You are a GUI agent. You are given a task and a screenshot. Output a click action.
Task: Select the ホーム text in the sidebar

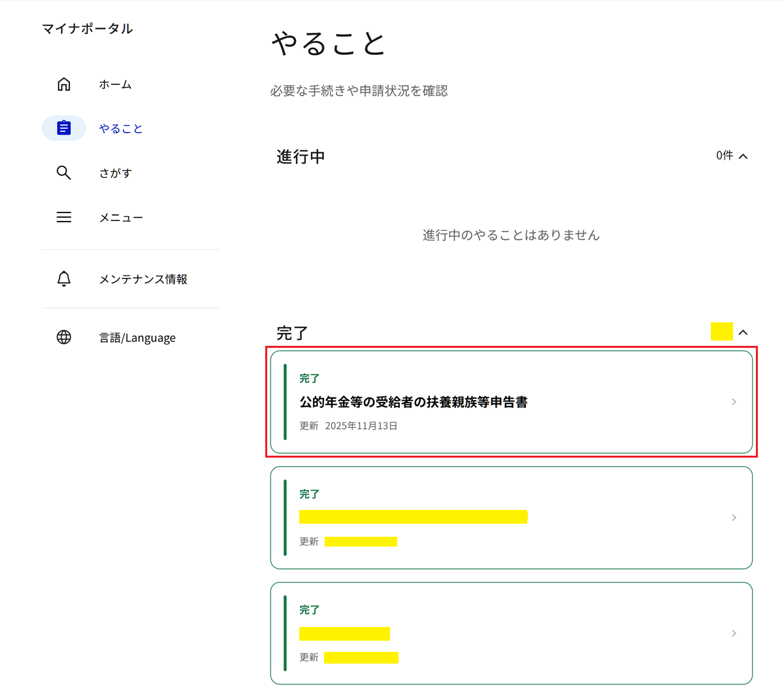coord(115,84)
